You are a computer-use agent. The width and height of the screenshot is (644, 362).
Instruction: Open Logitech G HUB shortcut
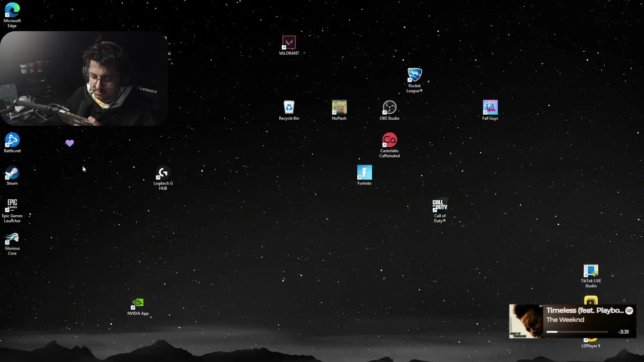tap(163, 178)
